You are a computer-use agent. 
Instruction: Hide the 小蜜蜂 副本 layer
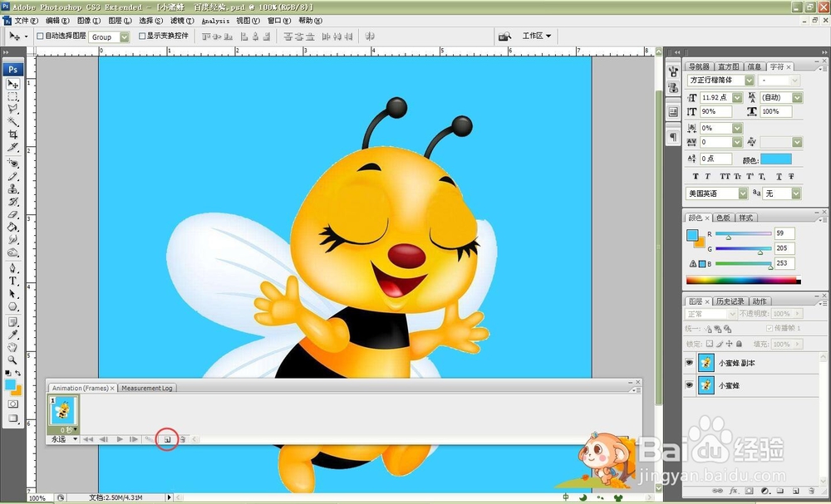(x=690, y=364)
